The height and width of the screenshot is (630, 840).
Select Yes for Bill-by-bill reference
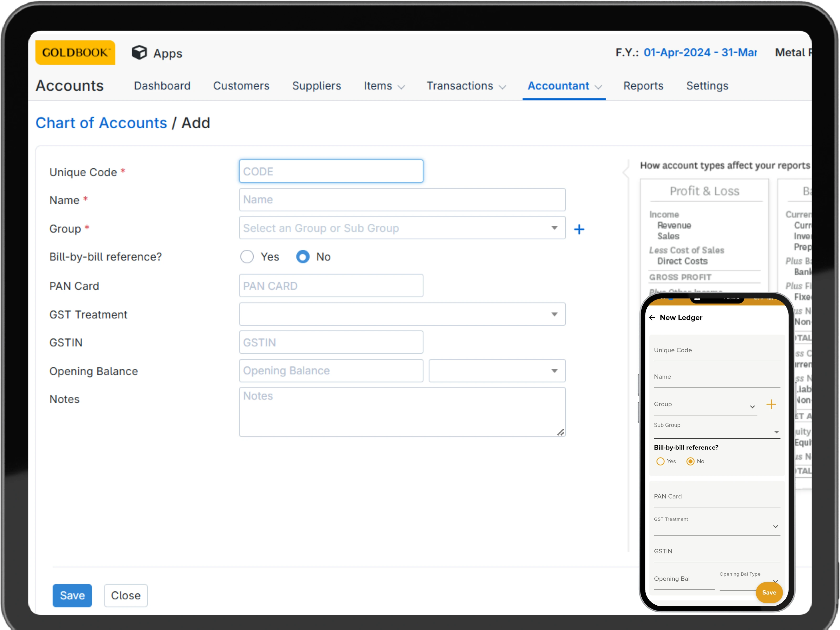click(x=247, y=257)
